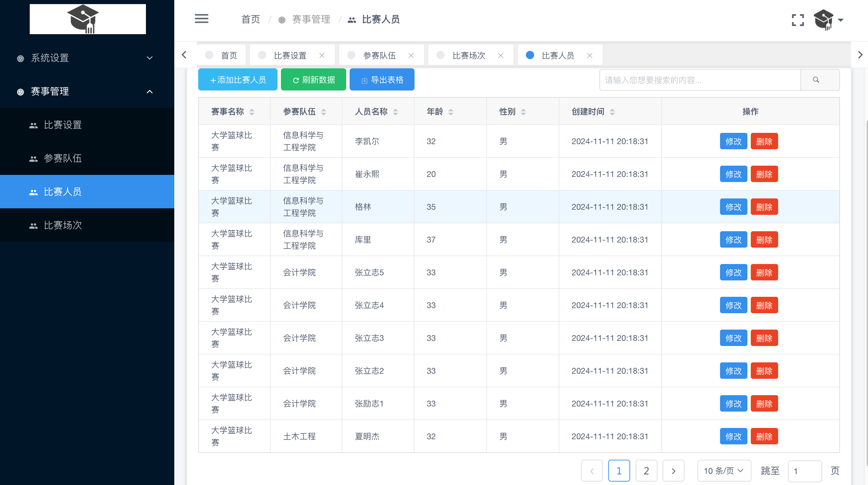
Task: Click 删除 for 张立志5
Action: coord(764,273)
